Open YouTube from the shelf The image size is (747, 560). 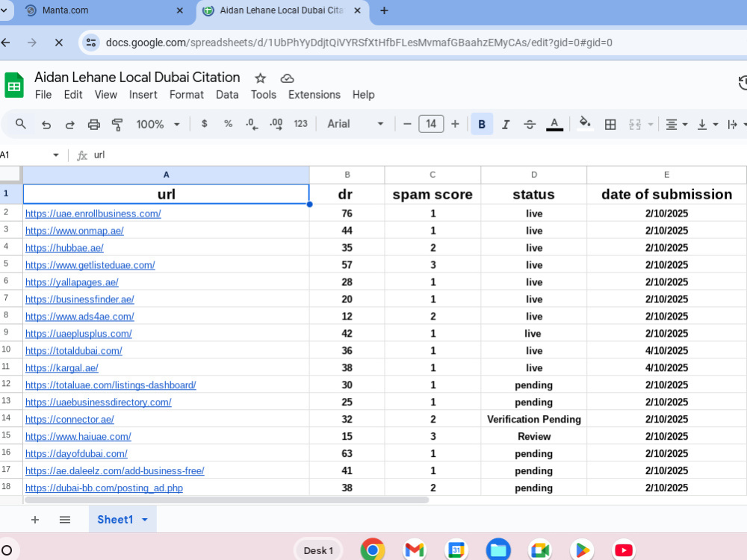tap(624, 550)
